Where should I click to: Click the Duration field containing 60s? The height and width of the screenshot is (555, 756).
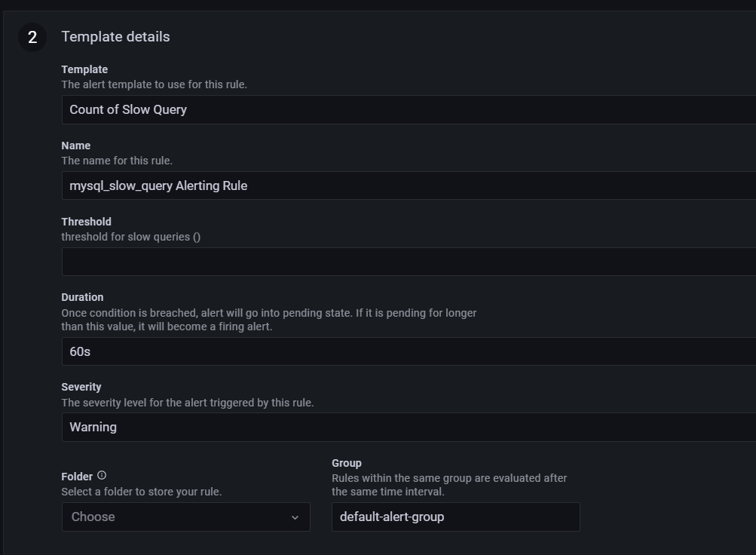pos(409,351)
